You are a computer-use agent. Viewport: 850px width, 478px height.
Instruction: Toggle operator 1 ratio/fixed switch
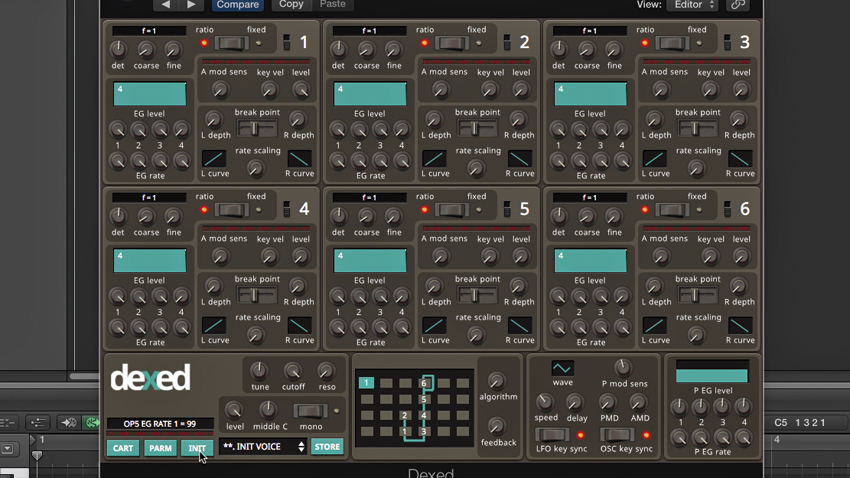[231, 43]
